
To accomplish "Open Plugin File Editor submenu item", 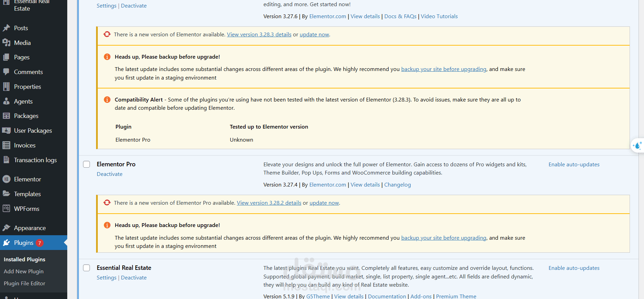I will 24,284.
